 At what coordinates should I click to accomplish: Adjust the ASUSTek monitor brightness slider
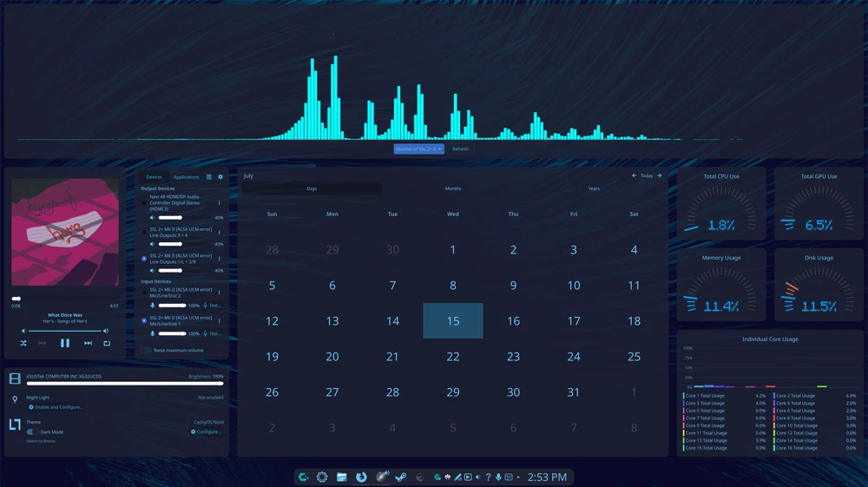point(124,383)
